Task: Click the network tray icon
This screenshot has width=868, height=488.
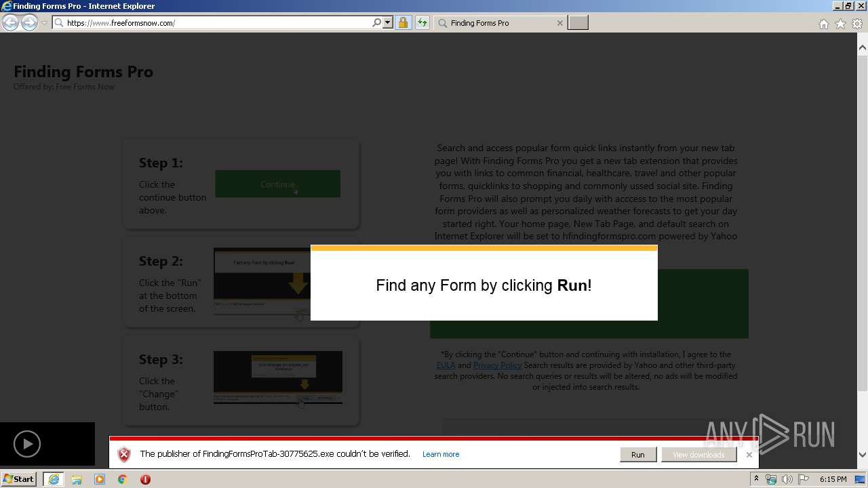Action: [x=771, y=479]
